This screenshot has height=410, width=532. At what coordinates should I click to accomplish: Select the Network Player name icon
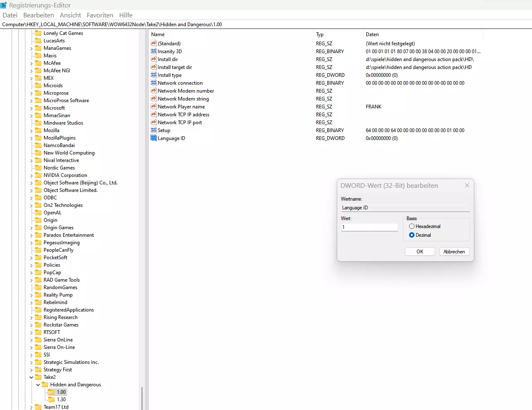tap(153, 106)
